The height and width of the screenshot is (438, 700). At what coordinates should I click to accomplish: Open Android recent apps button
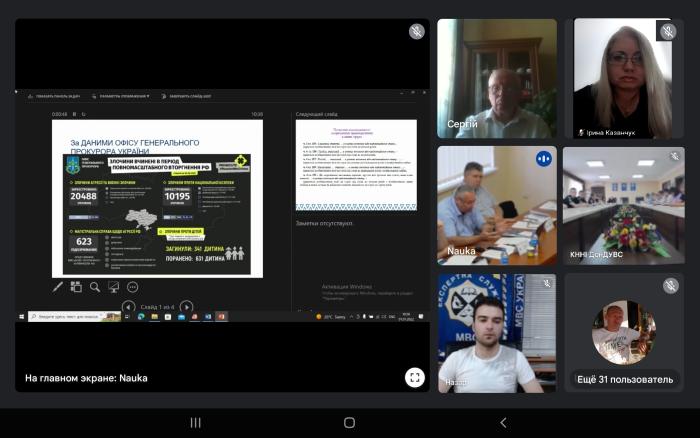[x=195, y=423]
